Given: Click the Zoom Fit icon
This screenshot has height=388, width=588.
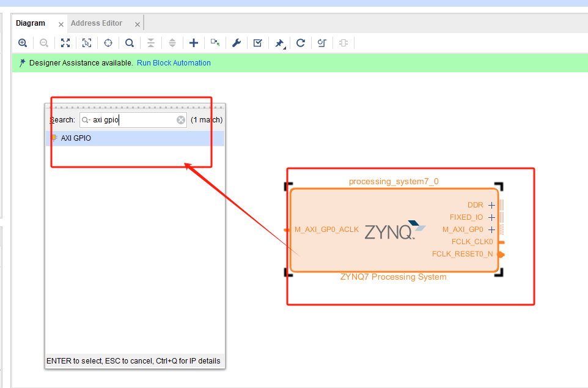Looking at the screenshot, I should [65, 43].
